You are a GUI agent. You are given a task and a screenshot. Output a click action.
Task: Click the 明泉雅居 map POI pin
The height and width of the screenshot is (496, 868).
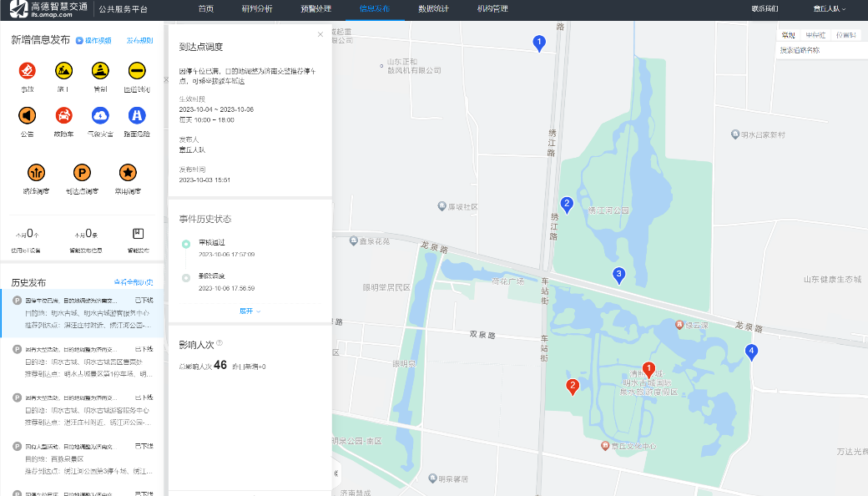pyautogui.click(x=433, y=478)
